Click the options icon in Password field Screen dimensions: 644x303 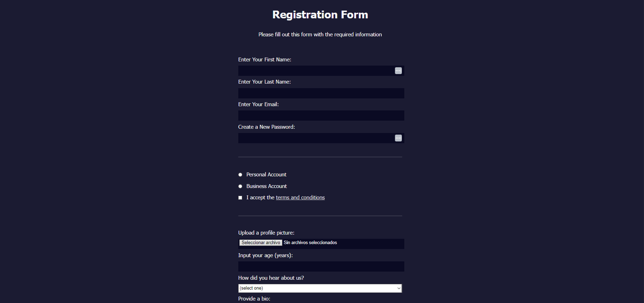click(x=398, y=138)
